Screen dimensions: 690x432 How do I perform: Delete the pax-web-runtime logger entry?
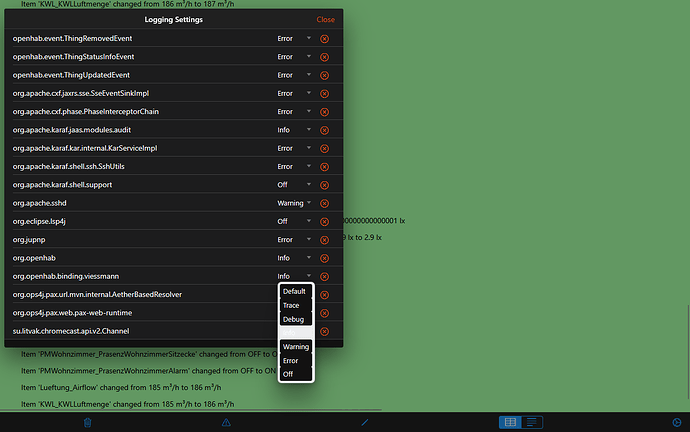pyautogui.click(x=324, y=313)
